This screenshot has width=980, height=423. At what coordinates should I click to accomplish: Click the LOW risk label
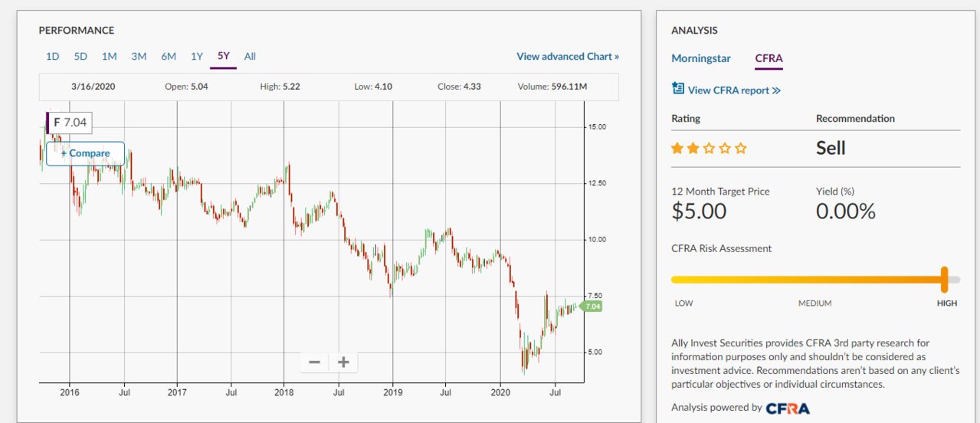(683, 303)
